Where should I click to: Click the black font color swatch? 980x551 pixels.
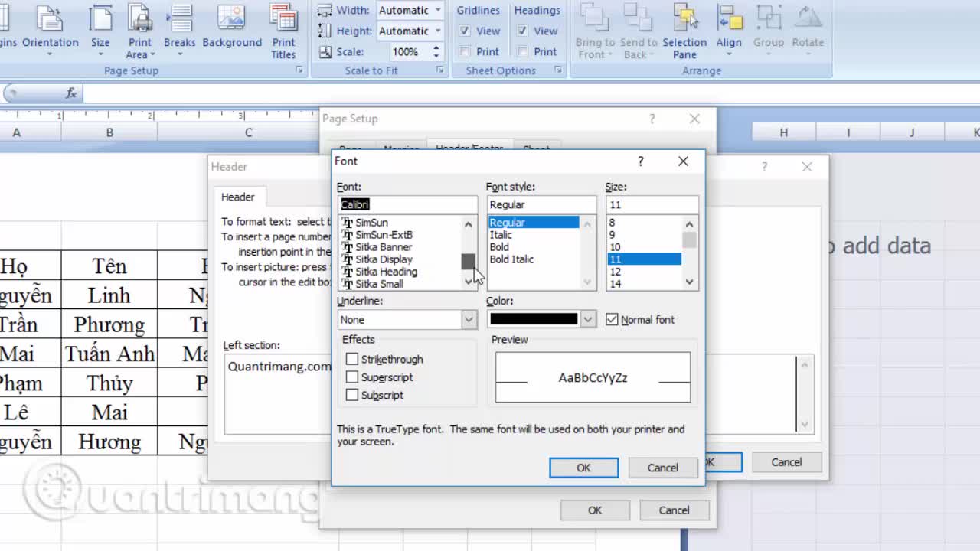pos(534,319)
